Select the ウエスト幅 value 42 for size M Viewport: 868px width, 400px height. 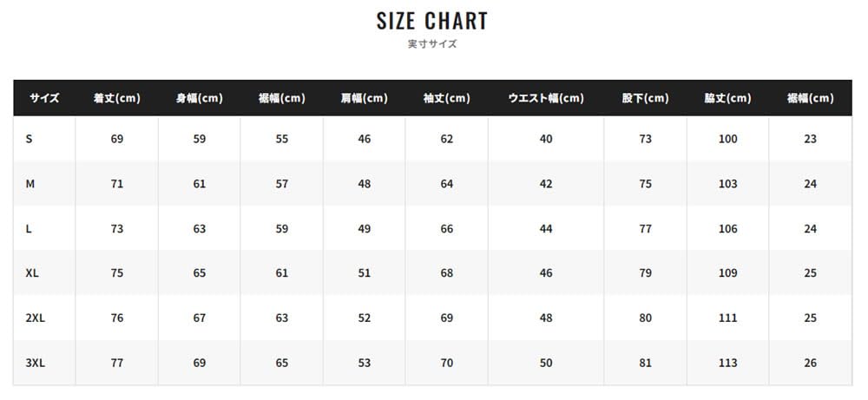point(545,184)
